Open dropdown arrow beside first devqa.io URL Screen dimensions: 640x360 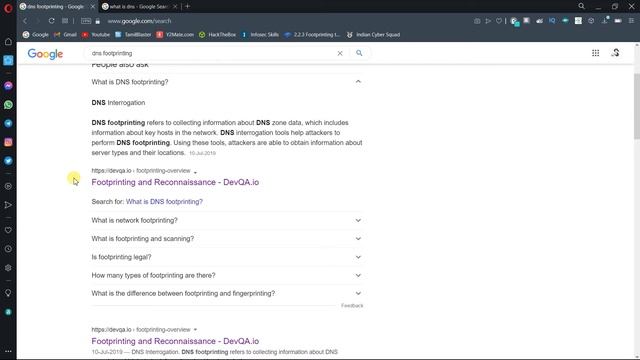(195, 172)
